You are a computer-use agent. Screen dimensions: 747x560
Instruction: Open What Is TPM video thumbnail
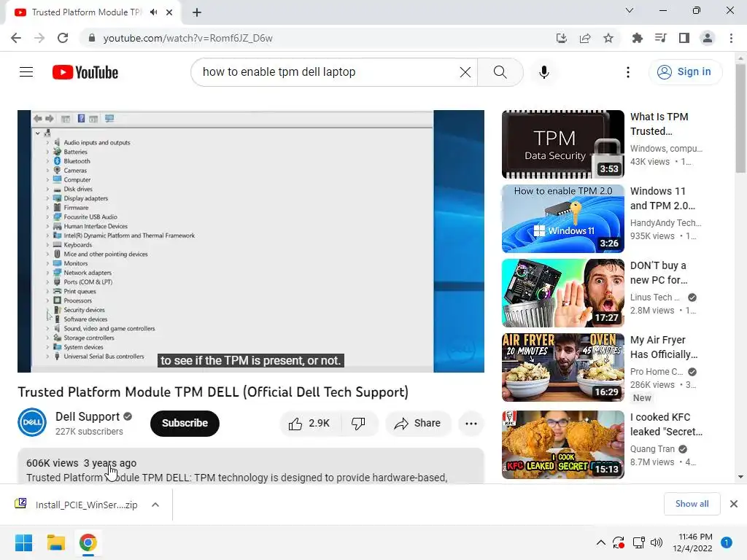[x=562, y=144]
